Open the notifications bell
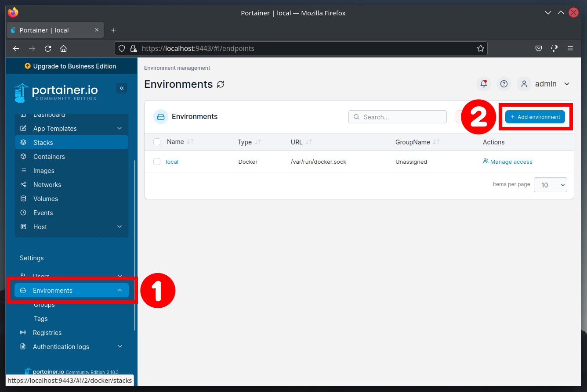 [x=484, y=84]
